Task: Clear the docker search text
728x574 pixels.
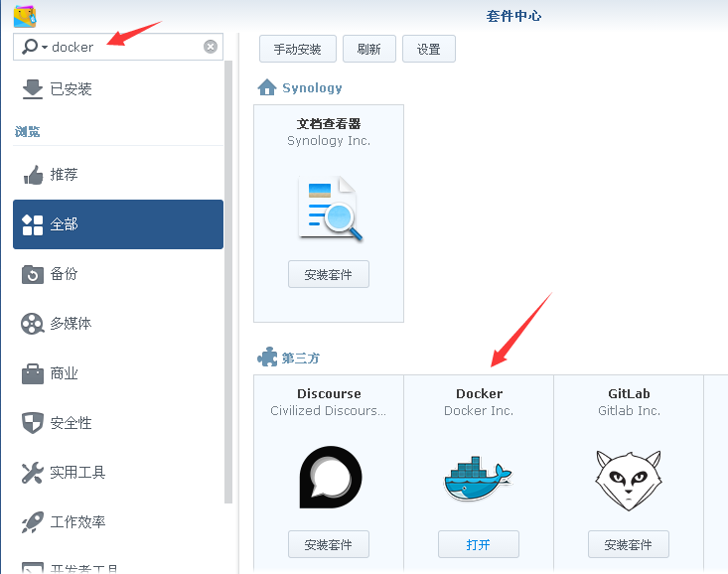Action: (x=211, y=47)
